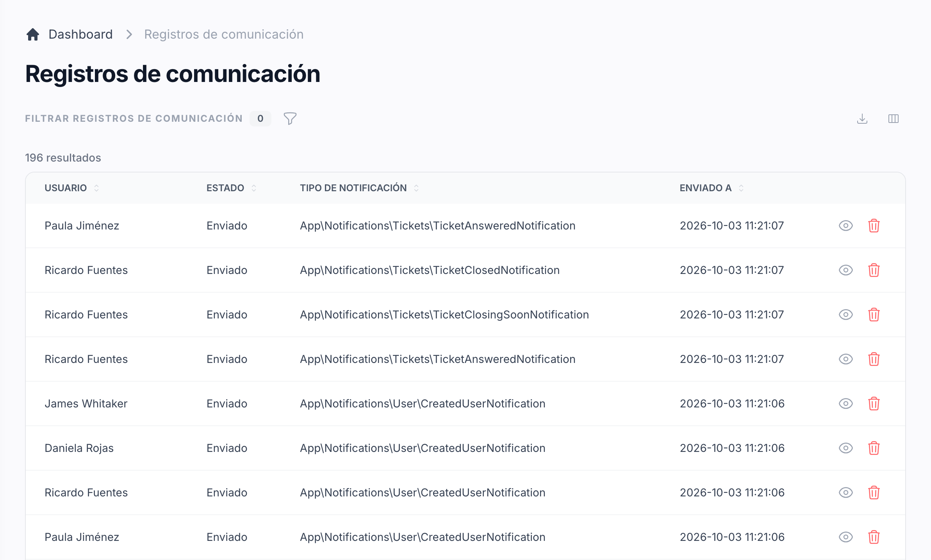
Task: View Paula Jiménez TicketAnsweredNotification record
Action: click(x=846, y=226)
